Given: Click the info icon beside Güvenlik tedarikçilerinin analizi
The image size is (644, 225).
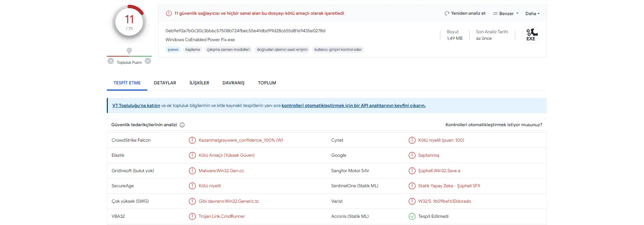Looking at the screenshot, I should [182, 125].
